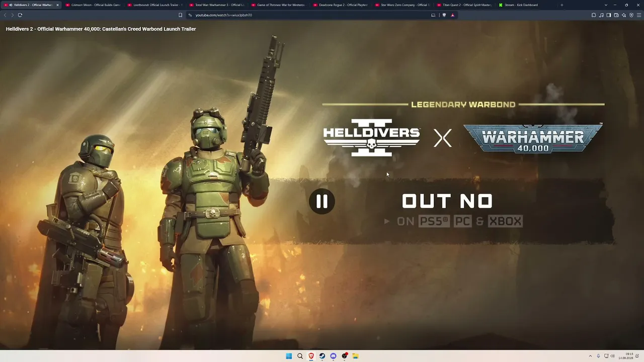Viewport: 644px width, 362px height.
Task: Switch to the Deadzone Rogue 2 tab
Action: [x=340, y=5]
